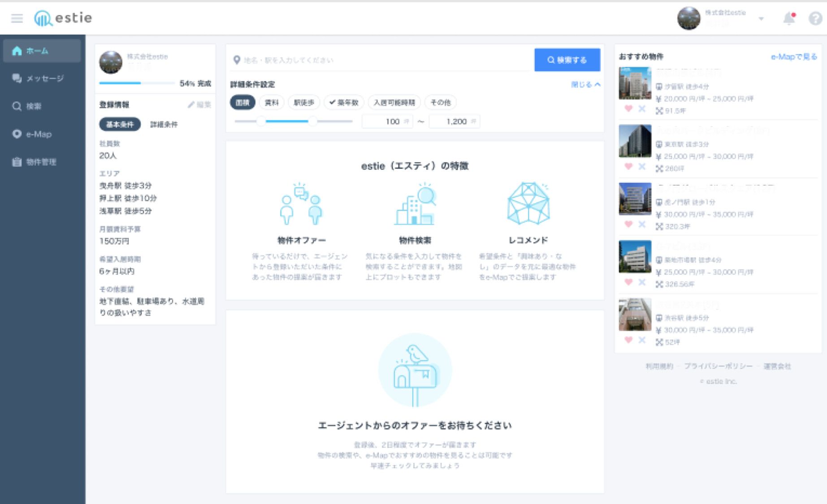Dismiss the 虎ノ門駅 property with the X icon

click(x=642, y=224)
